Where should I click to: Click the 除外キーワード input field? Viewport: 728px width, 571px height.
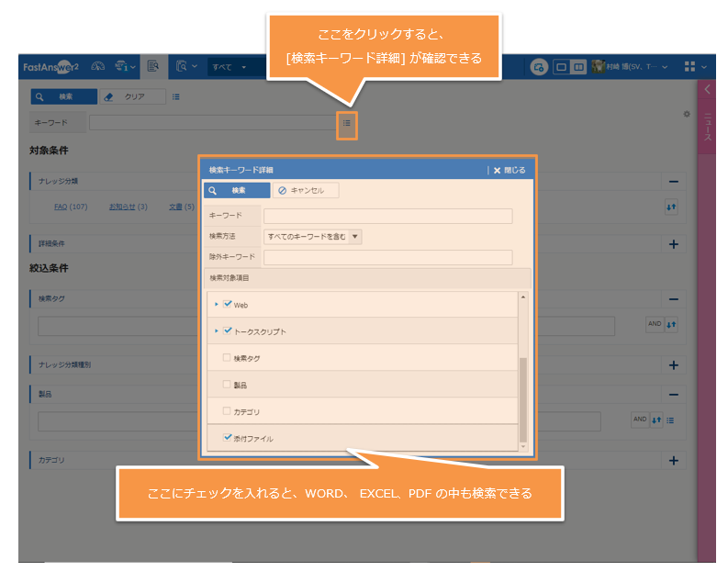(387, 257)
